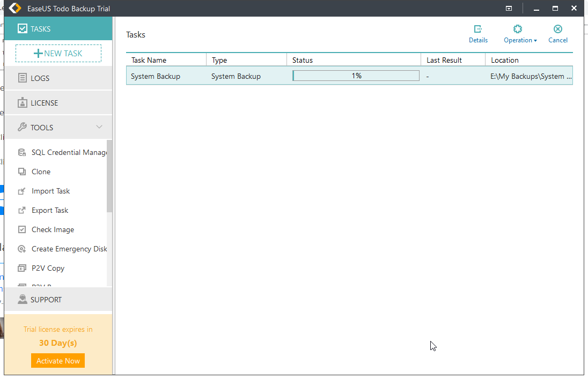The width and height of the screenshot is (588, 379).
Task: Click the Last Result dash cell
Action: pos(428,77)
